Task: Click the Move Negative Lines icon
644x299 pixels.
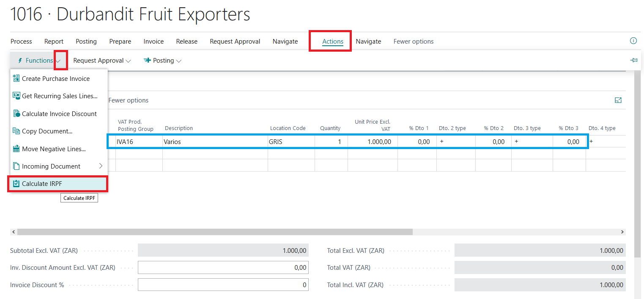Action: [x=16, y=149]
